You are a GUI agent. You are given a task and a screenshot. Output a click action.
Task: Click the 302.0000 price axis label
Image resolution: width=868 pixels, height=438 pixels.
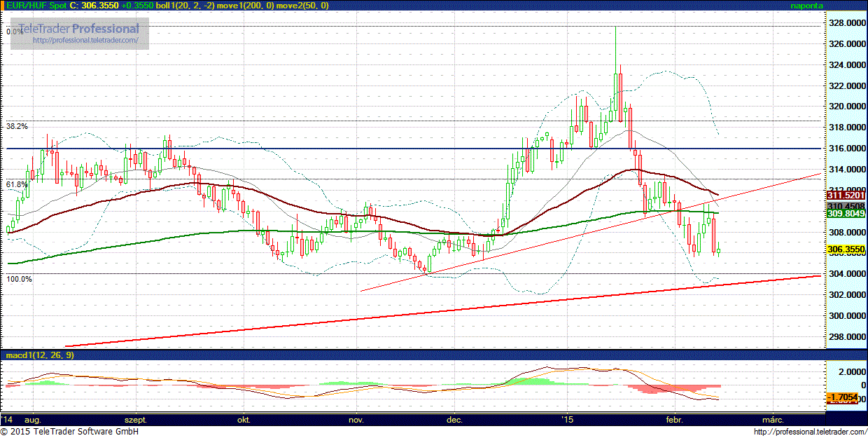pyautogui.click(x=846, y=295)
